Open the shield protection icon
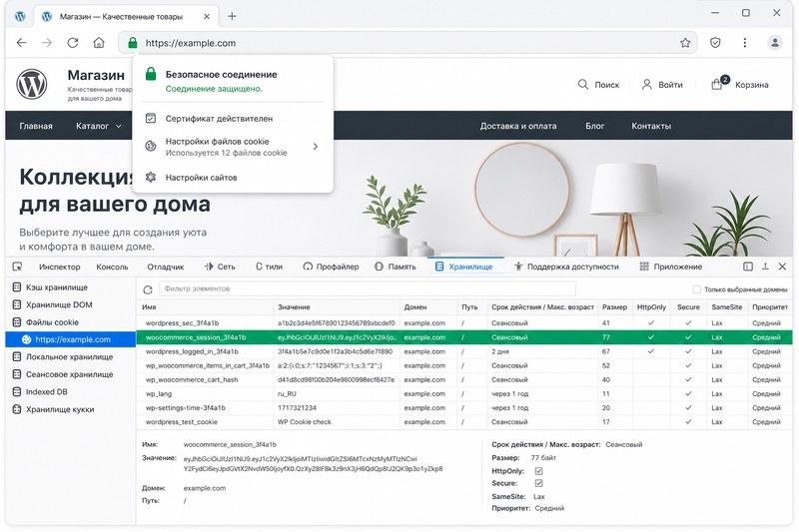 [x=715, y=43]
